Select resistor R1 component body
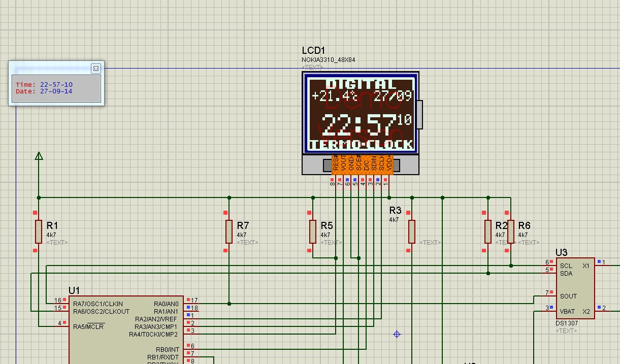 coord(39,231)
